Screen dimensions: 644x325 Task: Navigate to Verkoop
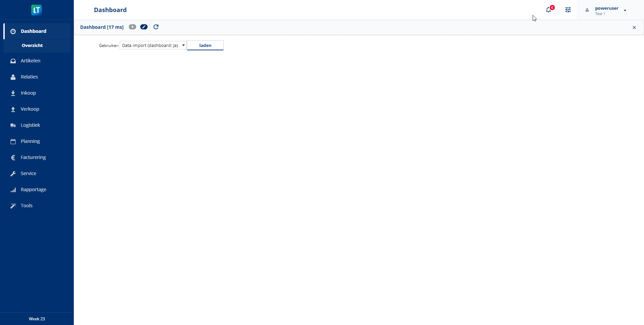coord(30,109)
